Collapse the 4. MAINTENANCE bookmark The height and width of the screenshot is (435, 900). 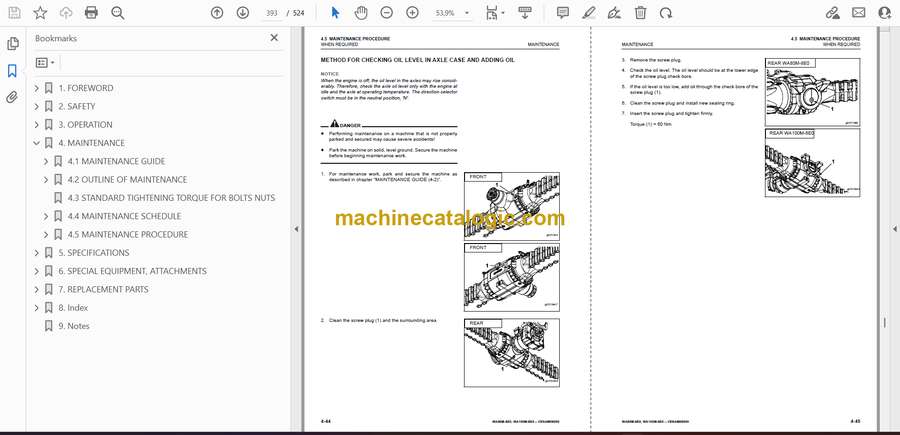[37, 143]
